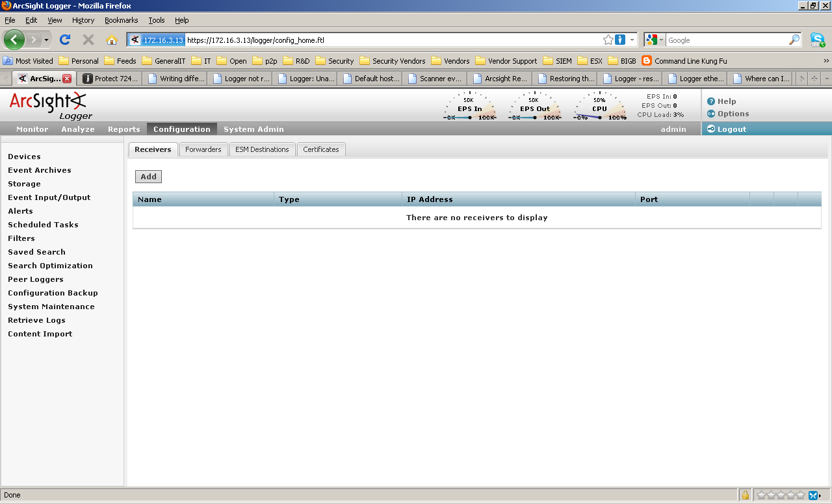Open the File menu

coord(10,20)
